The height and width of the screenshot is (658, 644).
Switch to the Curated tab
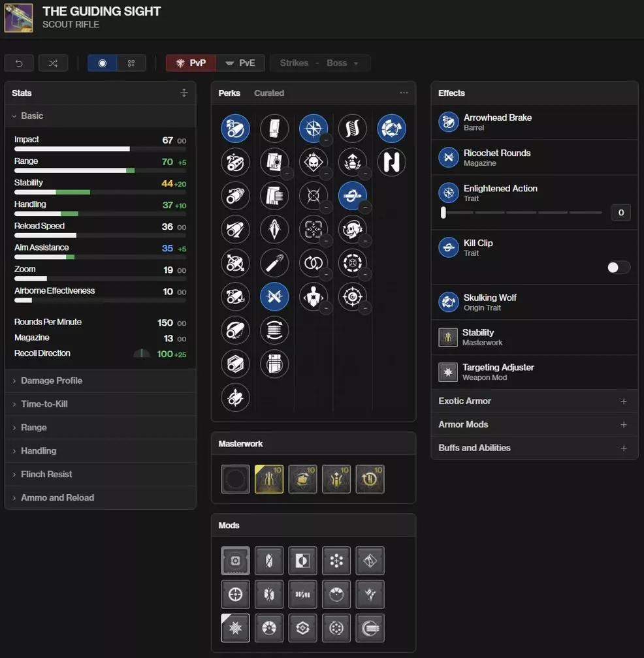point(269,93)
